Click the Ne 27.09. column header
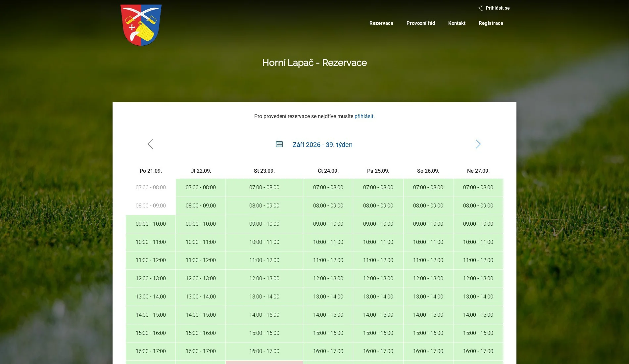The image size is (629, 364). (x=478, y=171)
